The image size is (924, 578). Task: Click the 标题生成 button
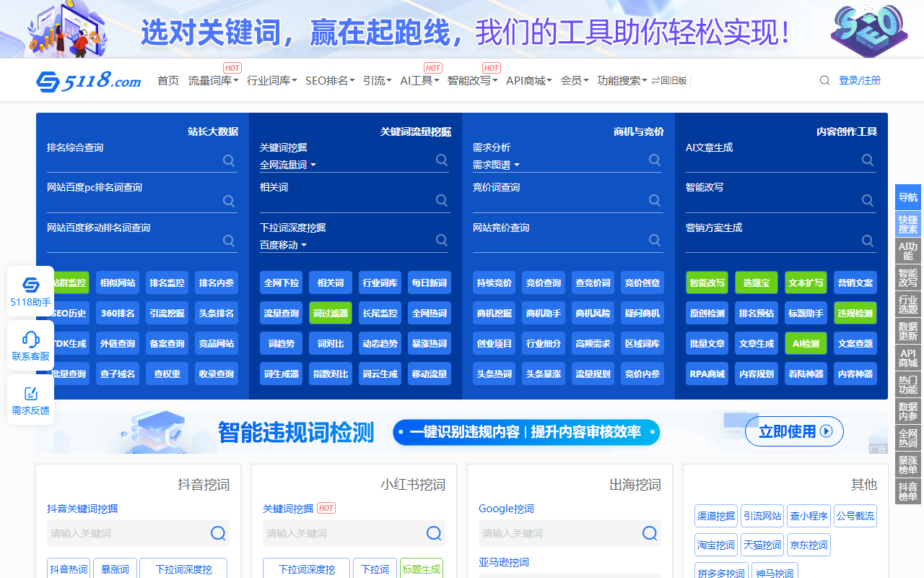point(421,569)
